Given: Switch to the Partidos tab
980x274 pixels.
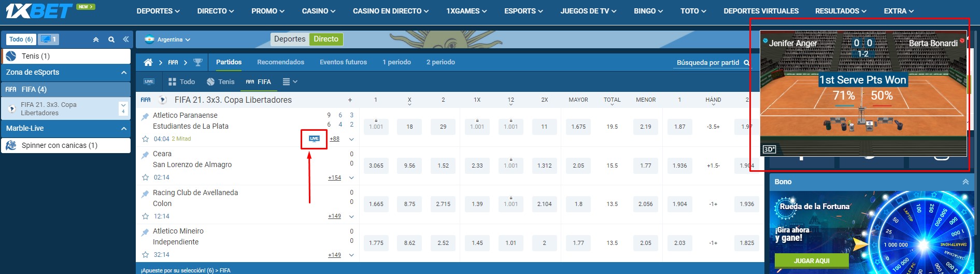Looking at the screenshot, I should click(x=229, y=62).
